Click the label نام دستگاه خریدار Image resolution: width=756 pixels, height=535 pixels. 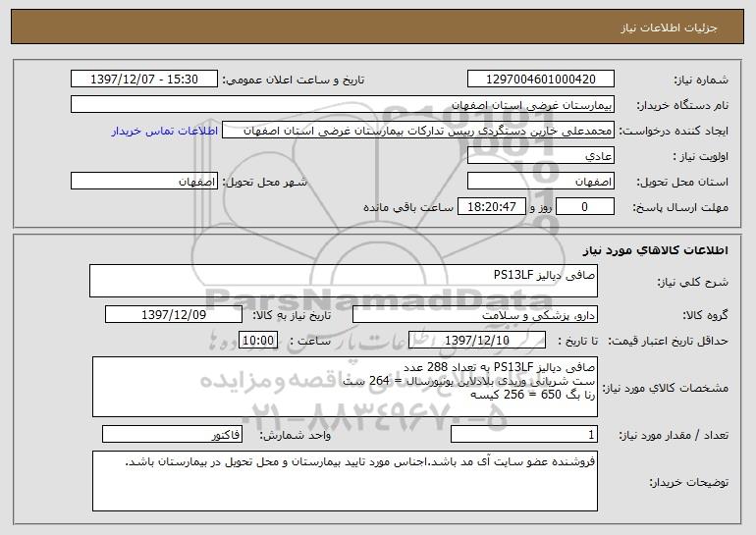(x=683, y=106)
